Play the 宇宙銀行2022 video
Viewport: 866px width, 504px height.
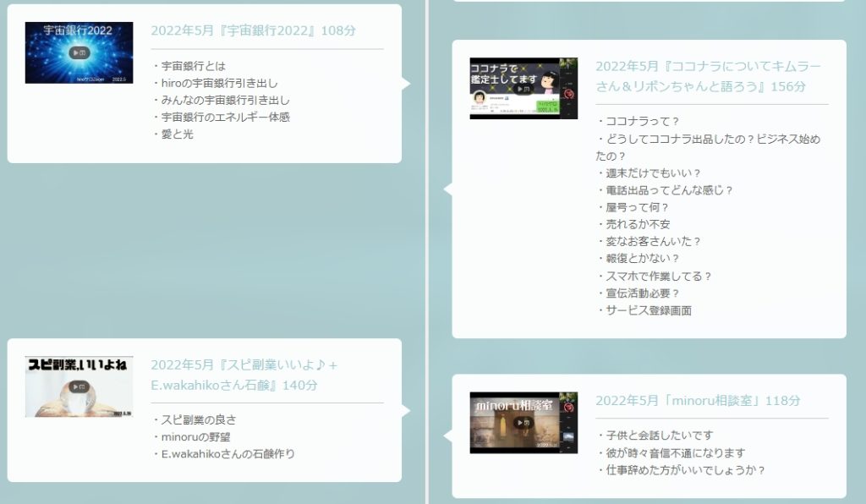pyautogui.click(x=79, y=52)
